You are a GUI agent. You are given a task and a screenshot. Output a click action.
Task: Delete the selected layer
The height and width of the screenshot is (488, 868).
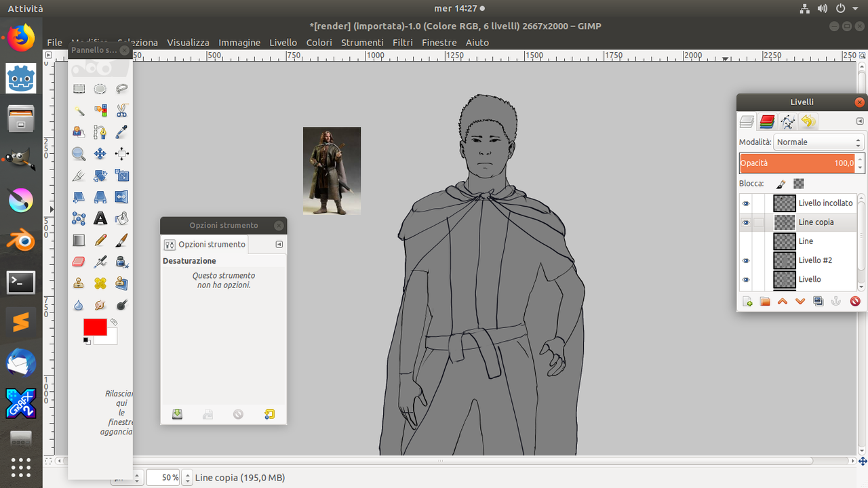pyautogui.click(x=855, y=302)
